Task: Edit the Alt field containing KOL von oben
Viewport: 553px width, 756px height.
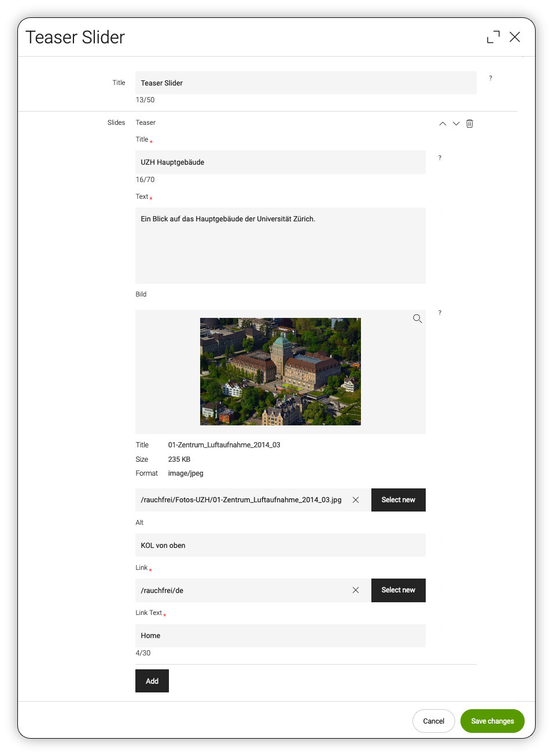Action: [x=281, y=545]
